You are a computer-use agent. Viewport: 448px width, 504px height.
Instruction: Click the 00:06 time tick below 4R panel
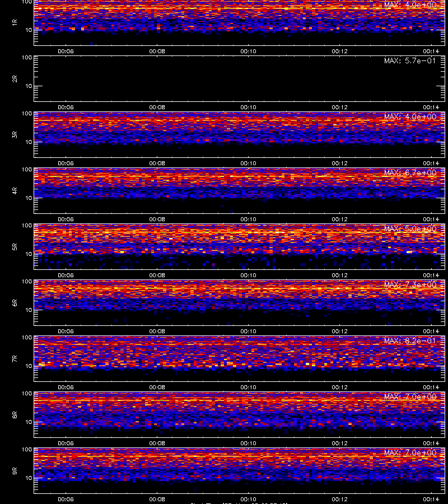point(66,219)
